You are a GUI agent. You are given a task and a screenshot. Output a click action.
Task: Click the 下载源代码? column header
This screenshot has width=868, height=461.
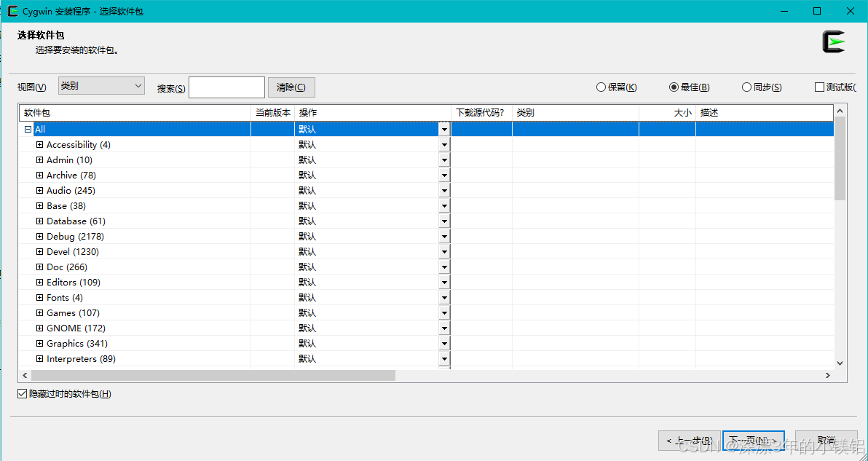pyautogui.click(x=481, y=112)
